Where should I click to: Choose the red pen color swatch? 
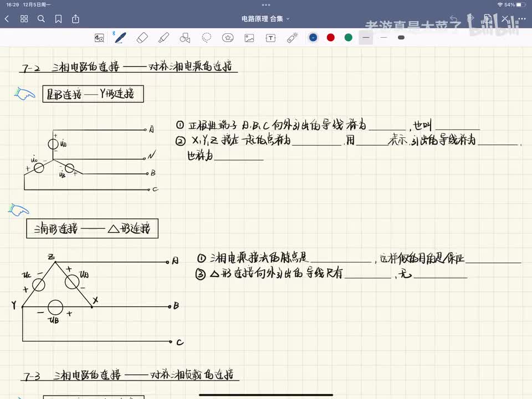point(331,37)
